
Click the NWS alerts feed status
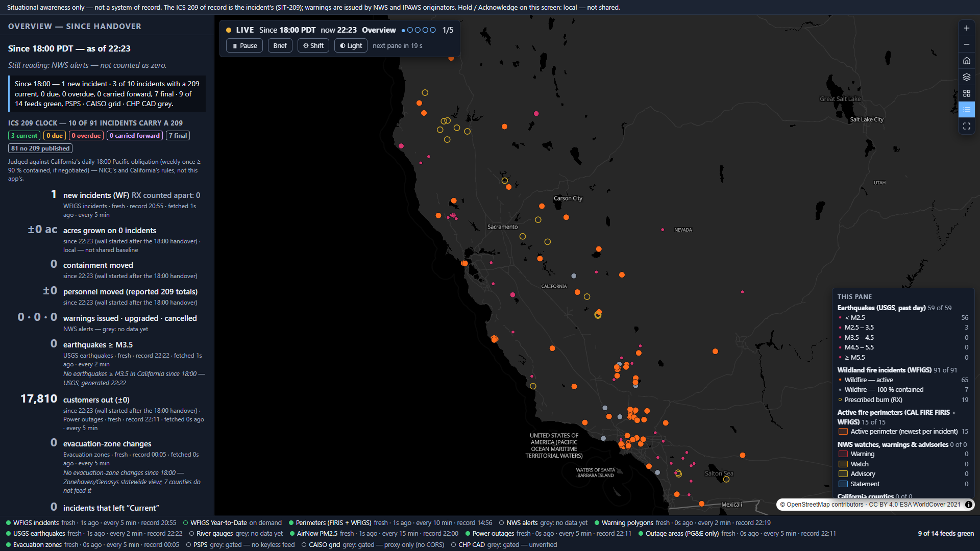pyautogui.click(x=543, y=523)
